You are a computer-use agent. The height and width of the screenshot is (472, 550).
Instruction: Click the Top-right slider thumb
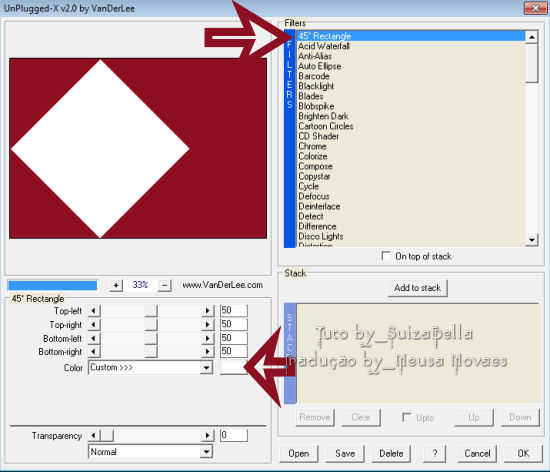[x=151, y=324]
